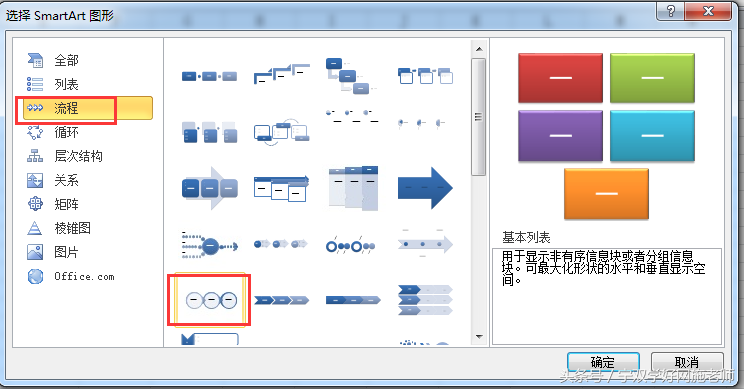The image size is (744, 389).
Task: Choose the vertical-block process layout with shaded backdrops
Action: [209, 132]
